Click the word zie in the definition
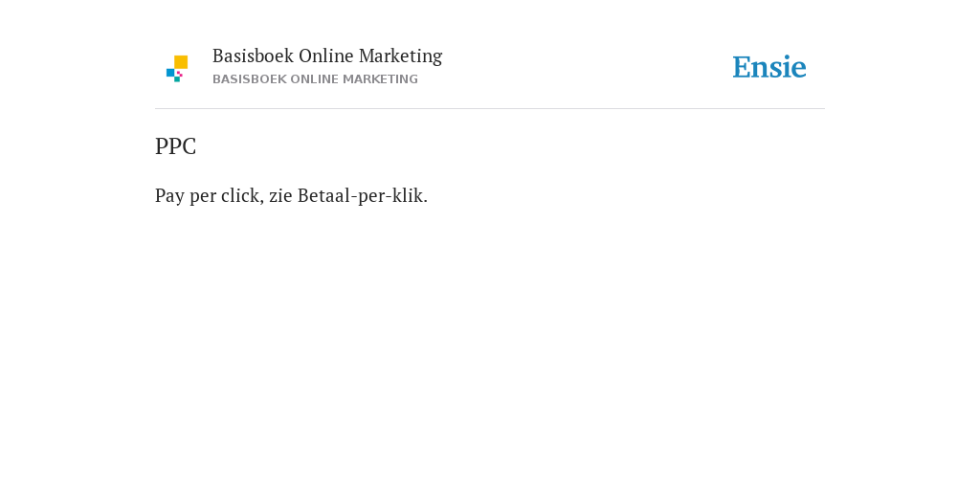This screenshot has height=490, width=980. tap(280, 196)
